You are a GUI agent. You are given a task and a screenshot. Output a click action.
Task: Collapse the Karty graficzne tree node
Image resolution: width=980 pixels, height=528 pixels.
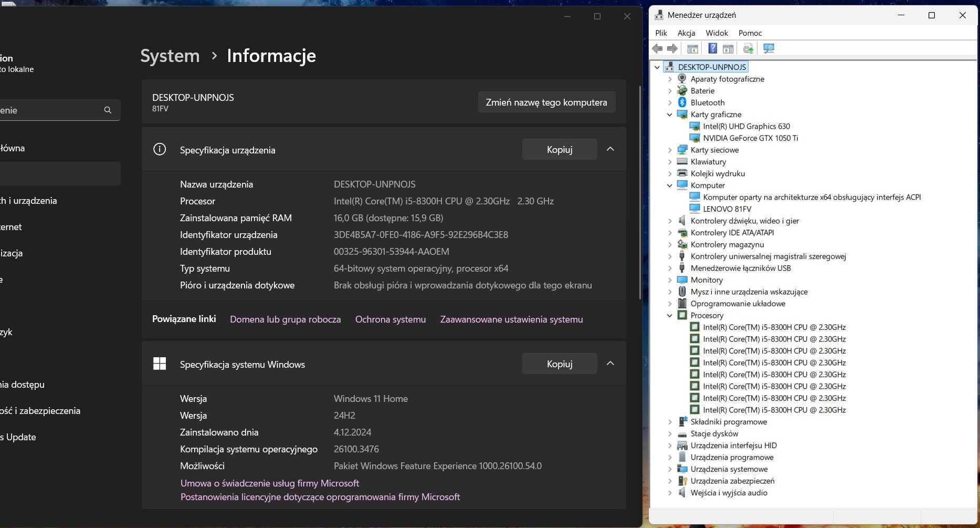669,115
